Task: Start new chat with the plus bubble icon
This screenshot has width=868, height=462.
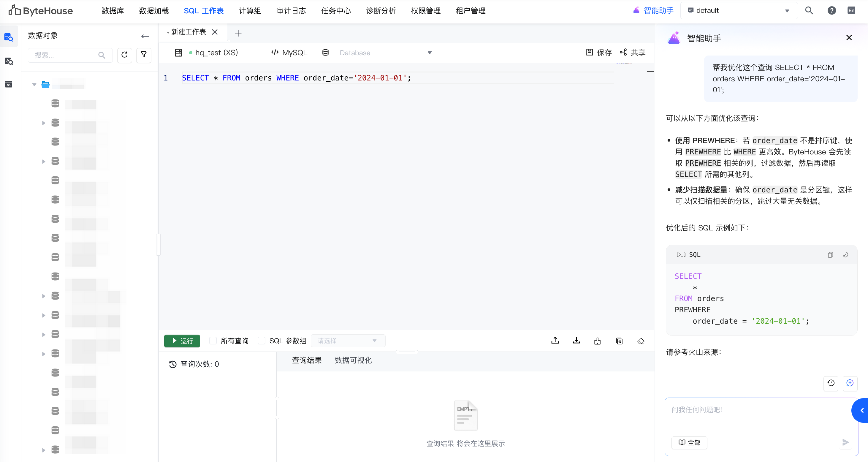Action: (850, 383)
